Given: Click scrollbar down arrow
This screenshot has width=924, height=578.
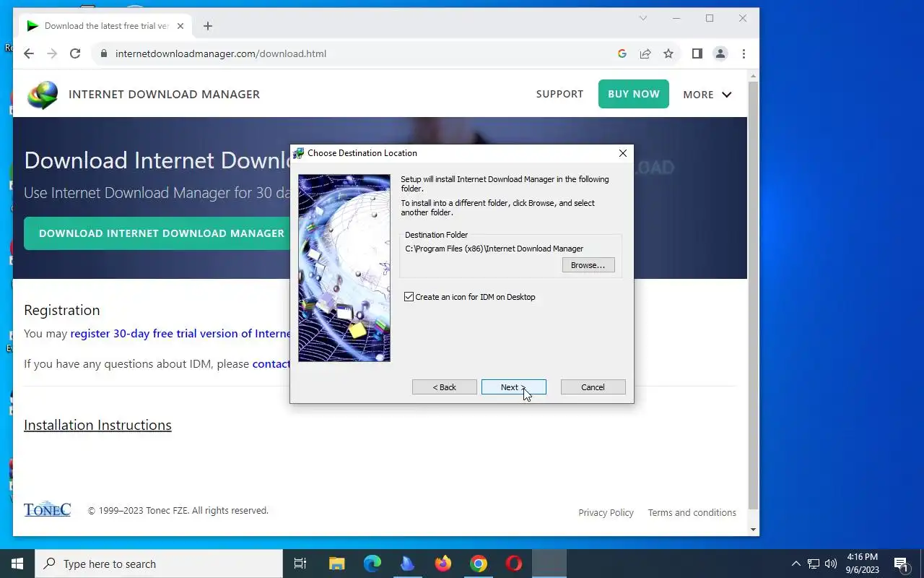Looking at the screenshot, I should 754,530.
